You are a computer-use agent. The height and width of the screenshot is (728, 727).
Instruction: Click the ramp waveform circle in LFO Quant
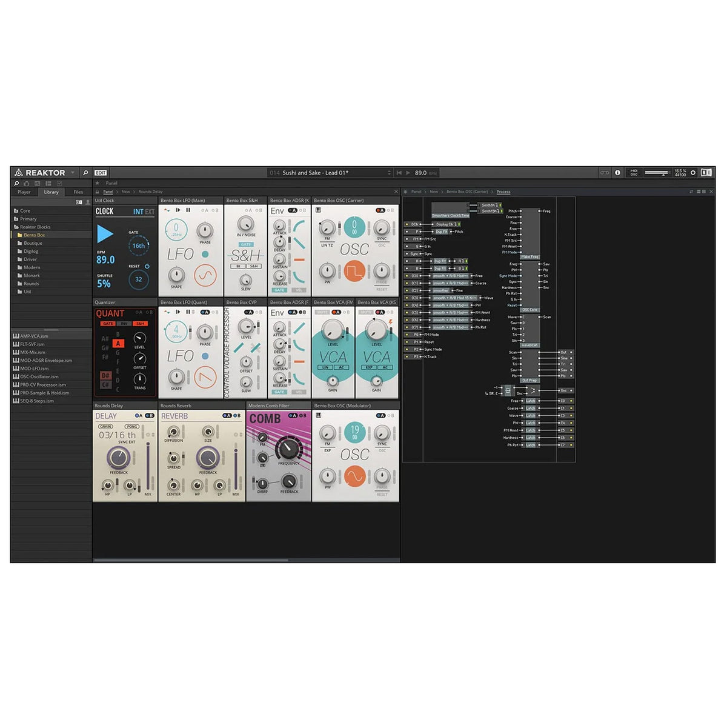click(205, 378)
